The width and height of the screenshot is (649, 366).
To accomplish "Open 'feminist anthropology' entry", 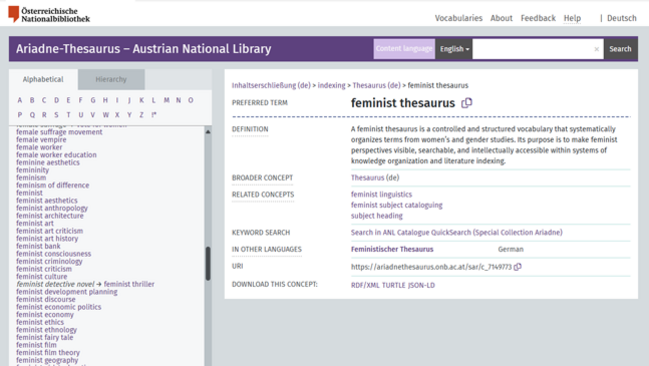I will [x=52, y=208].
